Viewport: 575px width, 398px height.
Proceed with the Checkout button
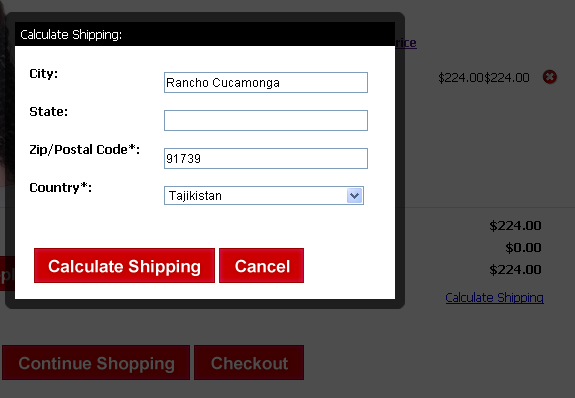249,362
